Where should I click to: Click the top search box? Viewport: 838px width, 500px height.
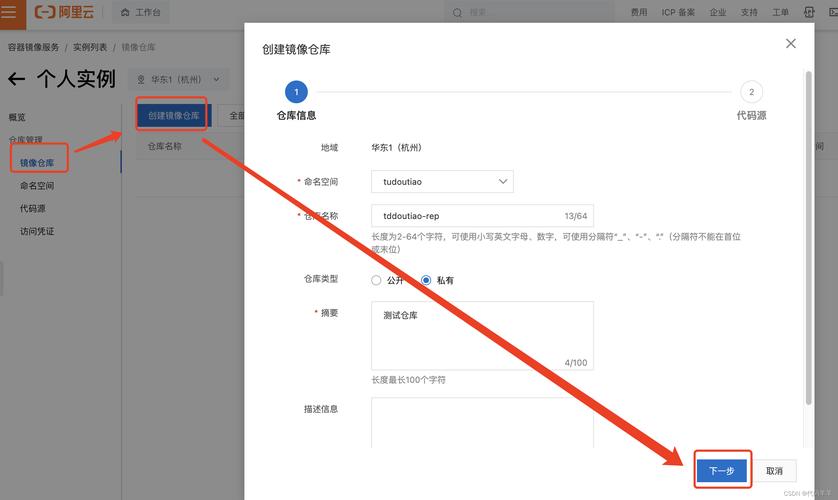click(x=529, y=12)
